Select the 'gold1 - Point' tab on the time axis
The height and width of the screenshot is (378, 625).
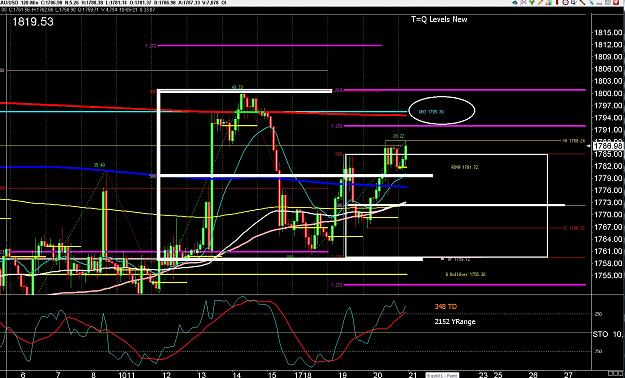(x=442, y=375)
